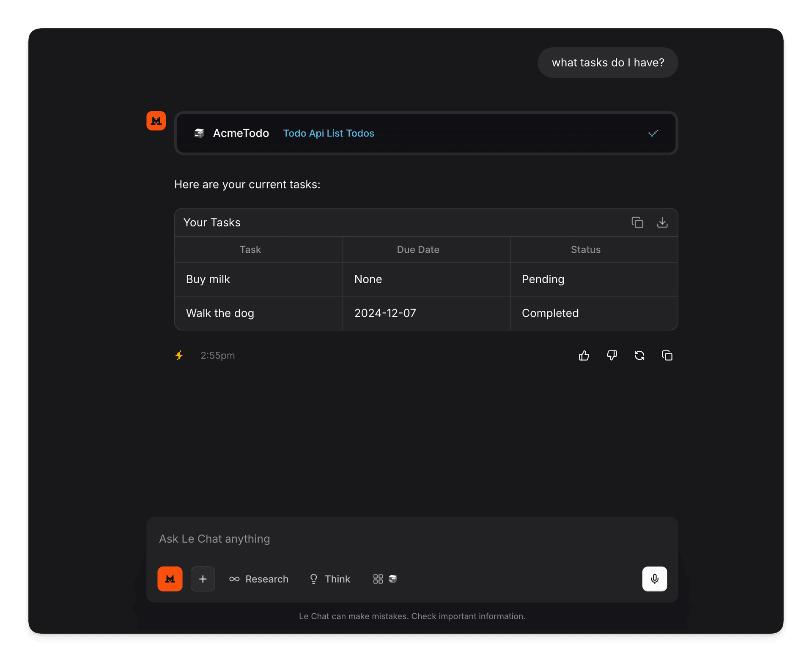The width and height of the screenshot is (812, 662).
Task: Open the tools grid in the composer
Action: point(378,579)
